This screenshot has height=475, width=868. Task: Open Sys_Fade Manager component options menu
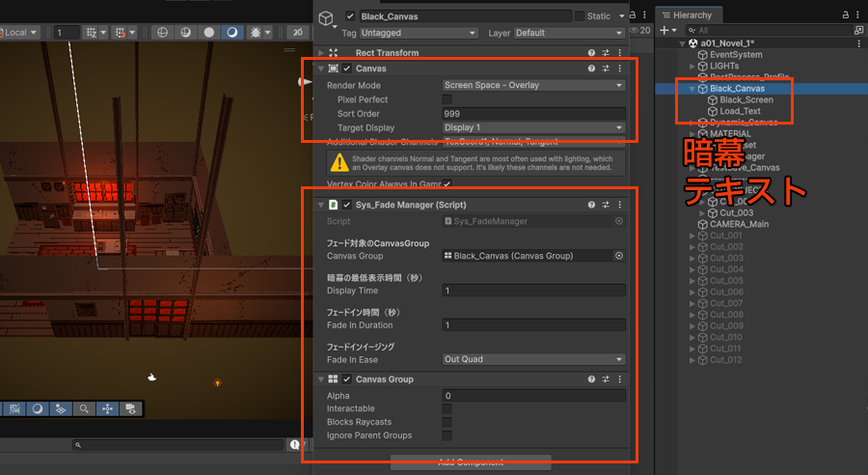[x=619, y=206]
